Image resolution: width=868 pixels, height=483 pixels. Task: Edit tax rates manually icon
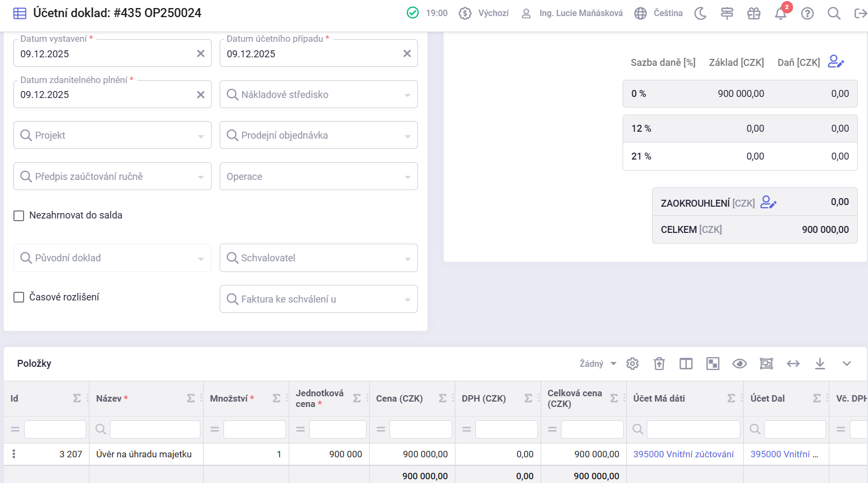tap(835, 62)
